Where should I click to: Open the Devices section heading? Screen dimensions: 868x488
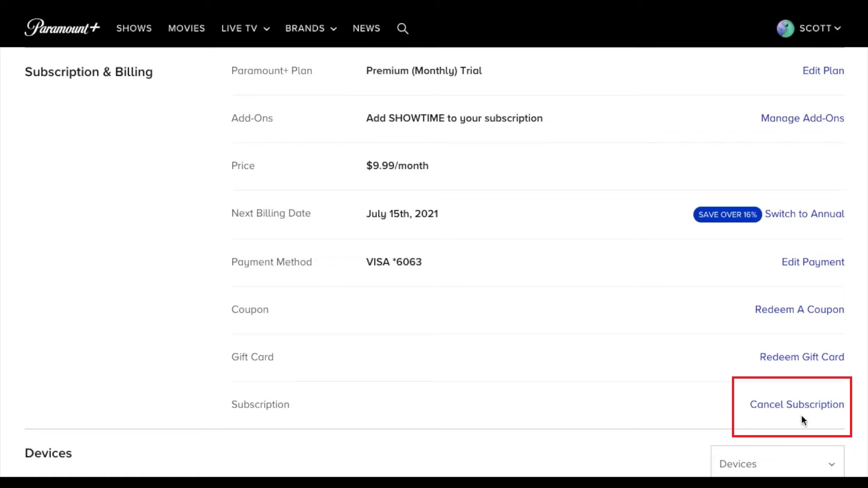coord(48,453)
